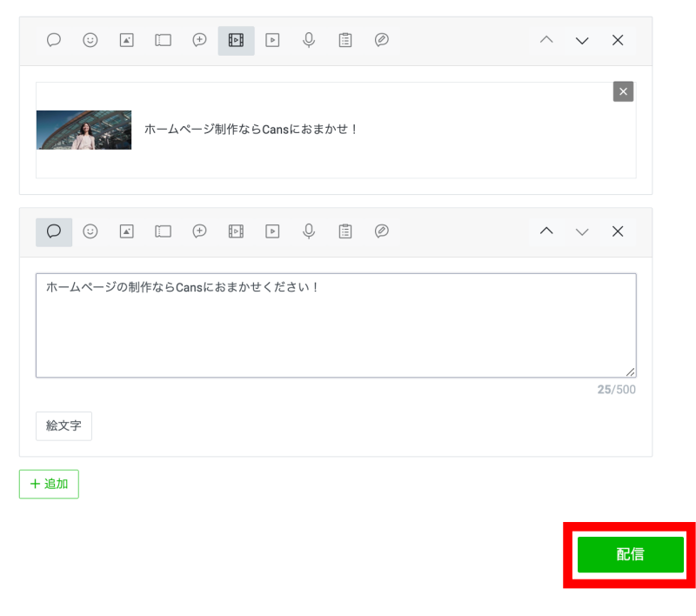Choose the photo icon in the first message toolbar

coord(127,40)
